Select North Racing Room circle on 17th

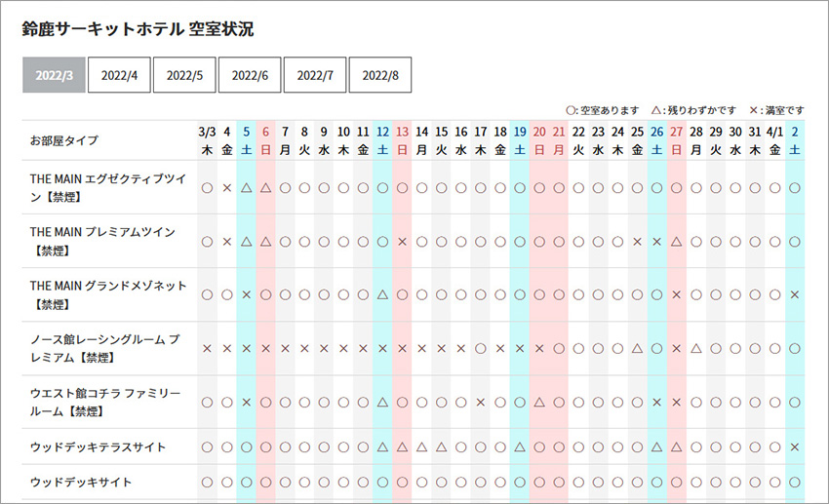(481, 348)
